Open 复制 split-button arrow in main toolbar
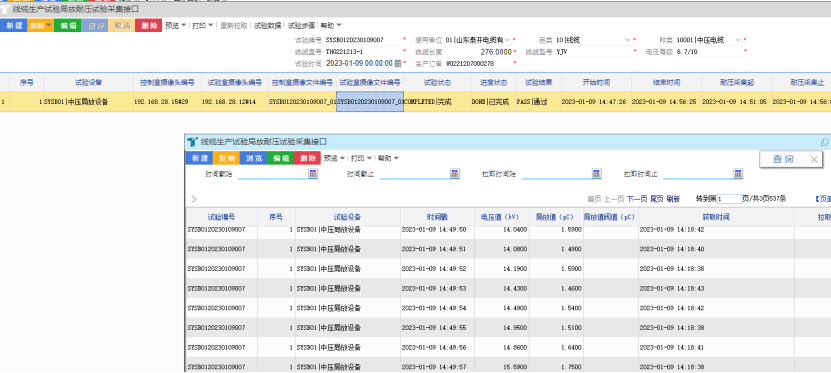Viewport: 831px width, 373px height. [49, 25]
